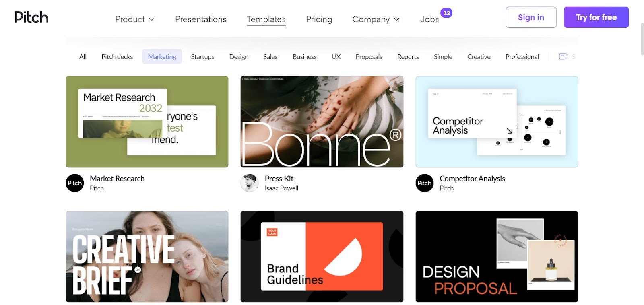Filter templates by Pitch decks

click(117, 57)
